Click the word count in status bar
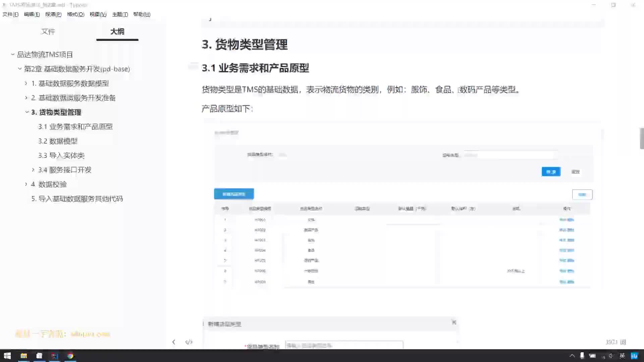The image size is (644, 362). pos(615,342)
